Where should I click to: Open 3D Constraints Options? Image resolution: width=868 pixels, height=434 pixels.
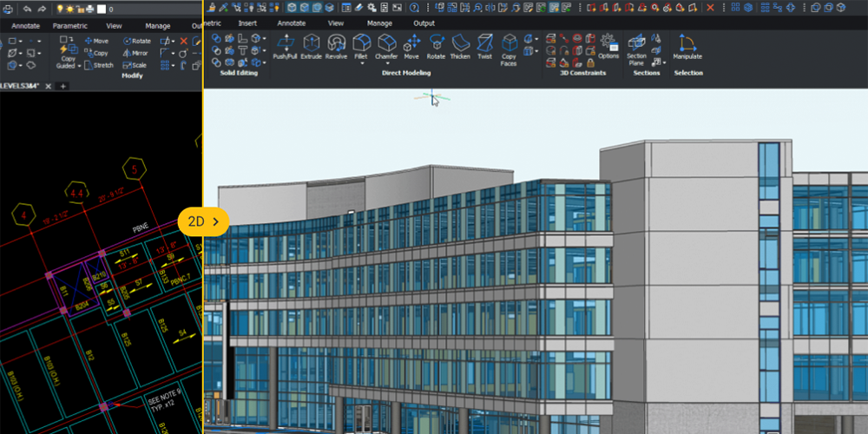click(x=608, y=47)
